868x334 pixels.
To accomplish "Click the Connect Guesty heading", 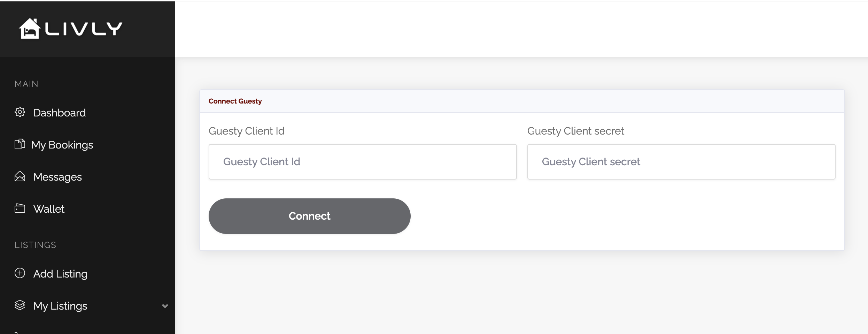I will coord(235,101).
